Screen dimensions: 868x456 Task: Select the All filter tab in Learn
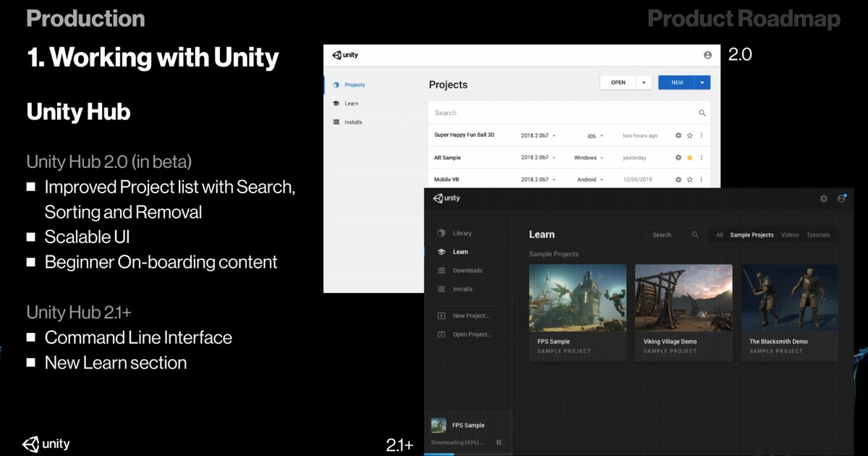[720, 235]
